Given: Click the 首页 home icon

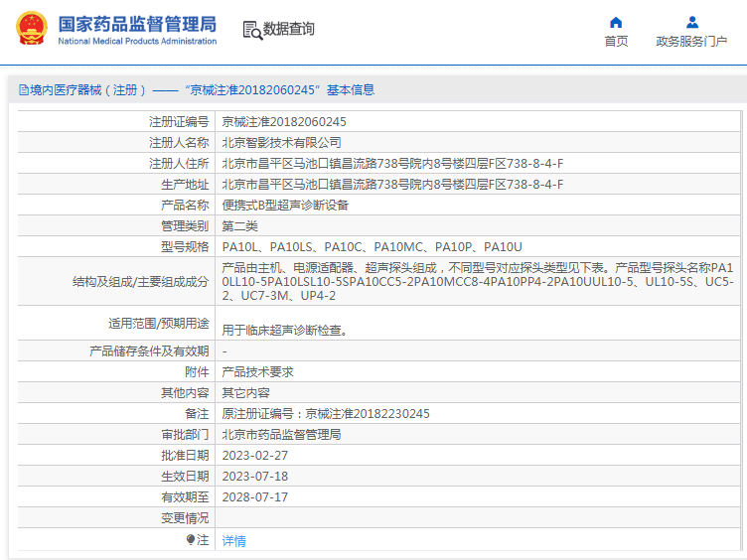Looking at the screenshot, I should (616, 22).
